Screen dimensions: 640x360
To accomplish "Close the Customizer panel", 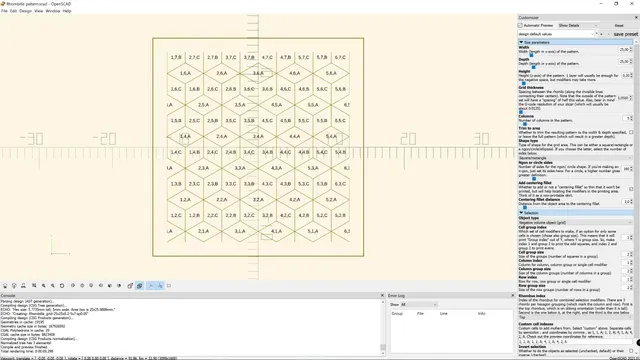I will pos(636,18).
